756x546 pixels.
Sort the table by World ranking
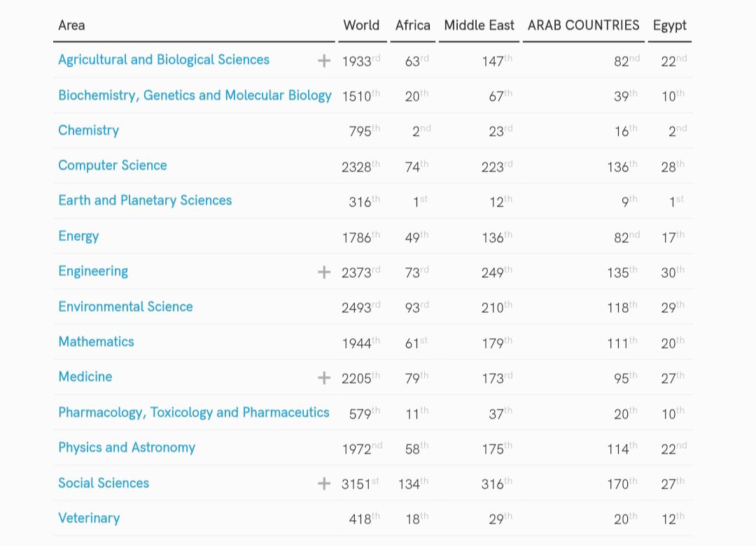tap(361, 25)
